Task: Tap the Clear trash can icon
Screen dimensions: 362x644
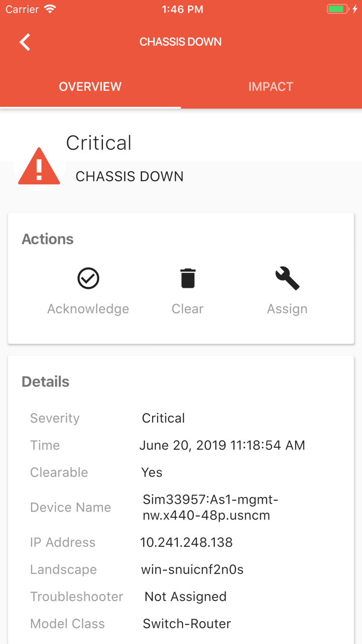Action: pyautogui.click(x=188, y=279)
